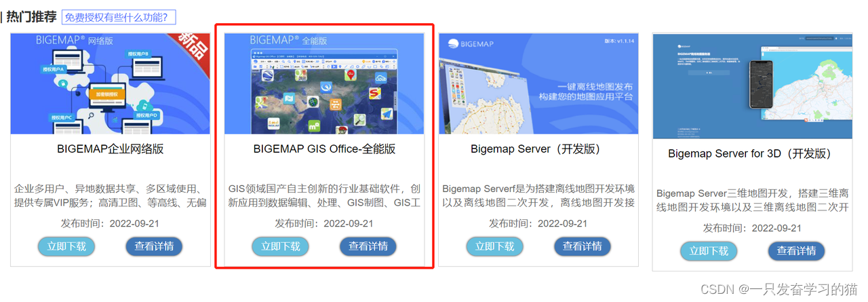This screenshot has height=302, width=868.
Task: Click the GIS领域国产自主创新 description text
Action: tap(324, 195)
